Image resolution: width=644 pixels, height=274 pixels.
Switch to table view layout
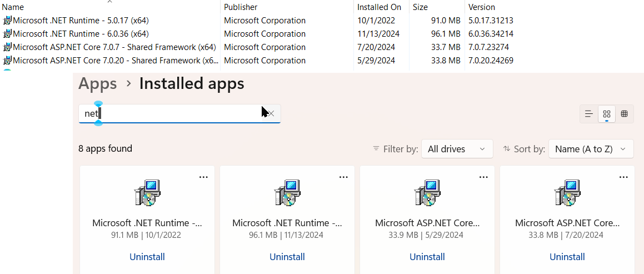[x=625, y=114]
